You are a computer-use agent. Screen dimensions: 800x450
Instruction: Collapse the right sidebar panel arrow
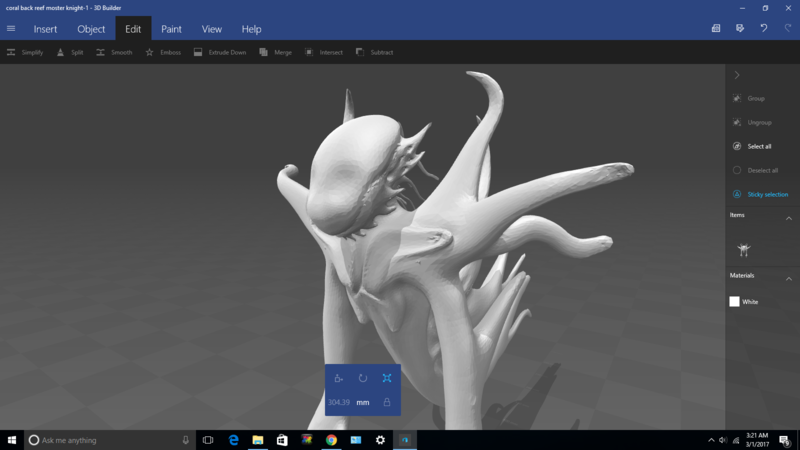tap(737, 75)
